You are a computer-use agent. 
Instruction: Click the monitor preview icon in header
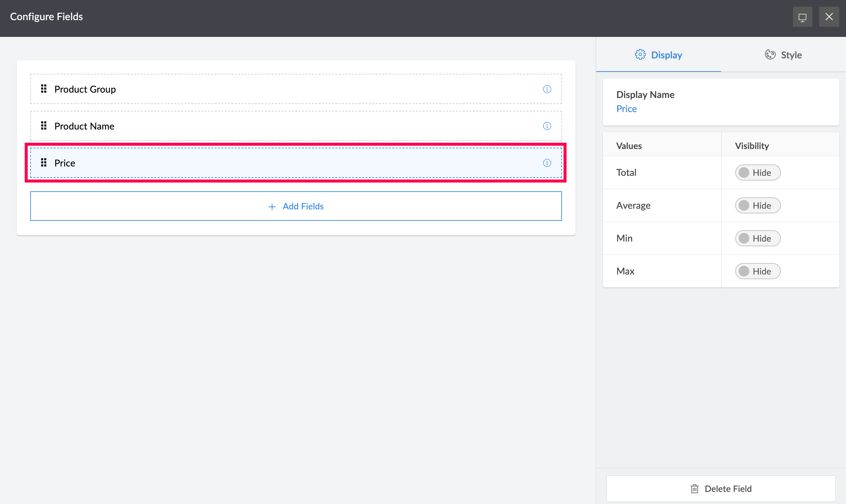(802, 17)
